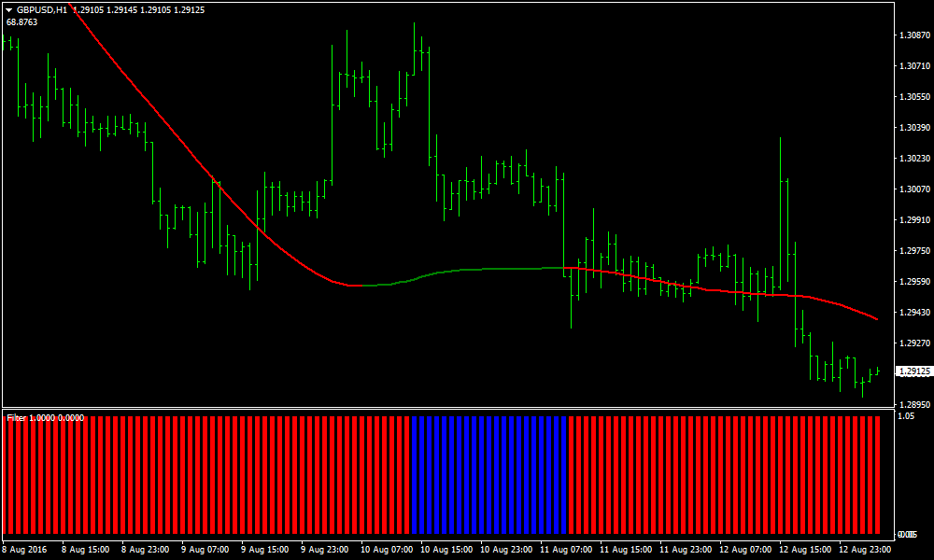The height and width of the screenshot is (560, 934).
Task: Select the 1.29590 level on the price scale
Action: (914, 282)
